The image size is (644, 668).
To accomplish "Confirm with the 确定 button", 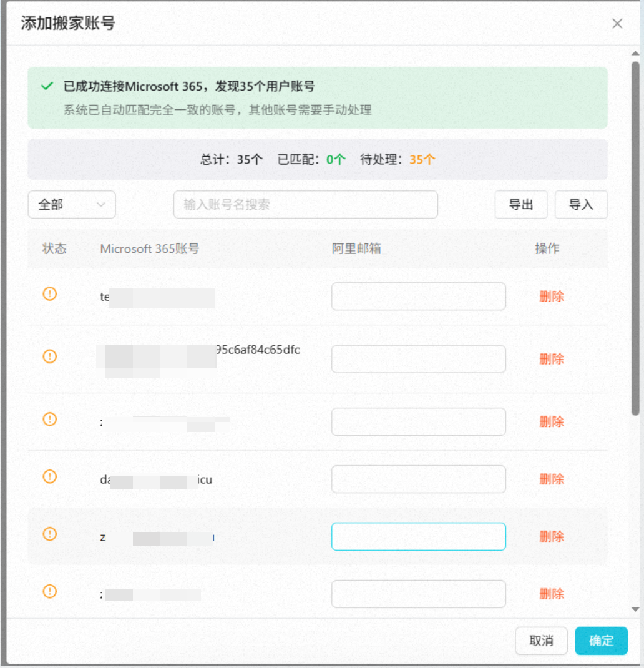I will click(601, 641).
